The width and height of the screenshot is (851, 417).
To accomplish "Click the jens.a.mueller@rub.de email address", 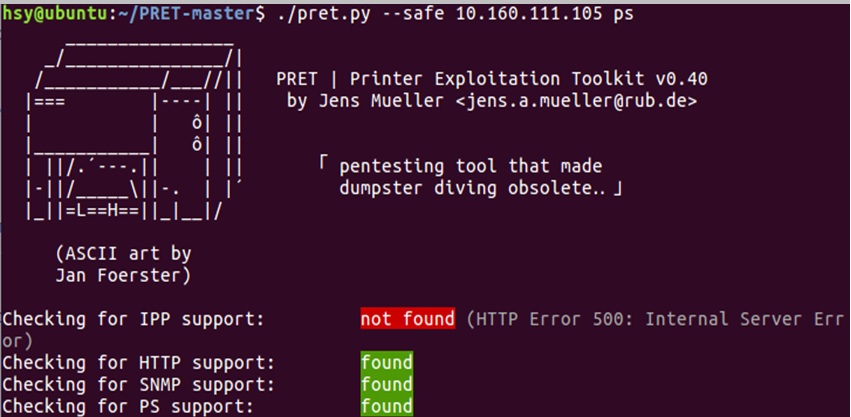I will coord(576,101).
